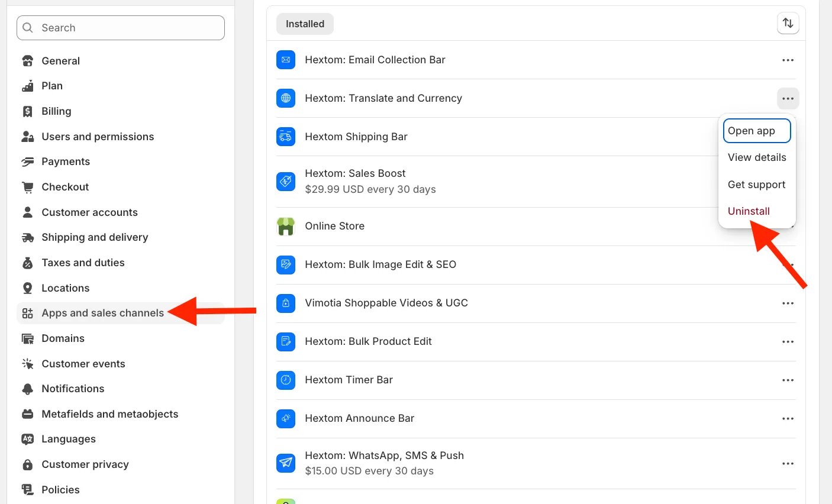The image size is (832, 504).
Task: Click Hextom WhatsApp SMS Push icon
Action: pos(286,463)
